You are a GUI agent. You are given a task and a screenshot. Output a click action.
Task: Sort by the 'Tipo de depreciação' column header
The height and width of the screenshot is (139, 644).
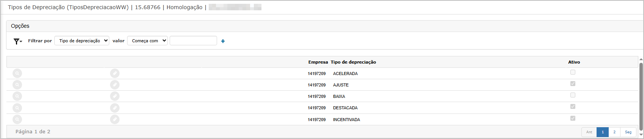353,62
